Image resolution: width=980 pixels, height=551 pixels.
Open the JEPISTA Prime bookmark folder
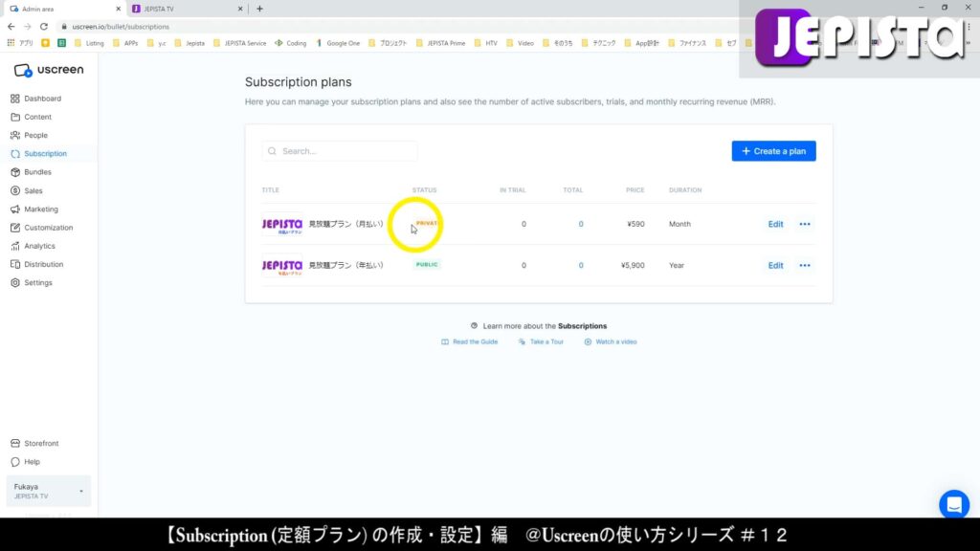coord(440,43)
